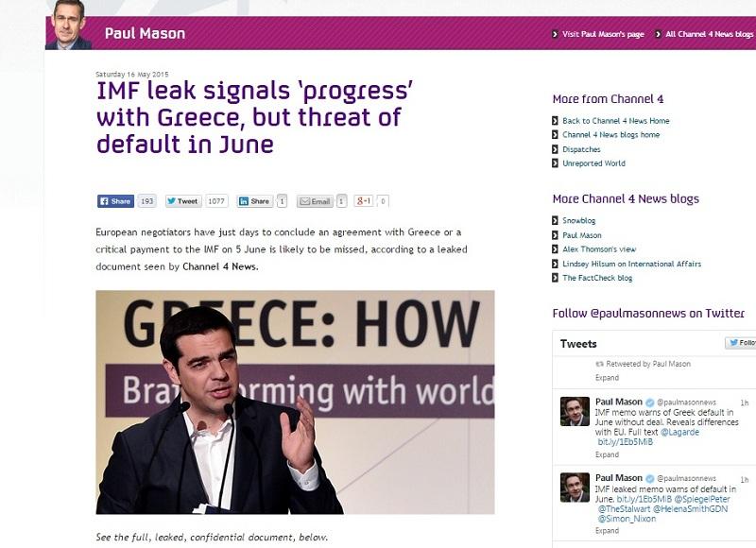Viewport: 756px width, 548px height.
Task: Open the Unreported World link
Action: tap(594, 163)
